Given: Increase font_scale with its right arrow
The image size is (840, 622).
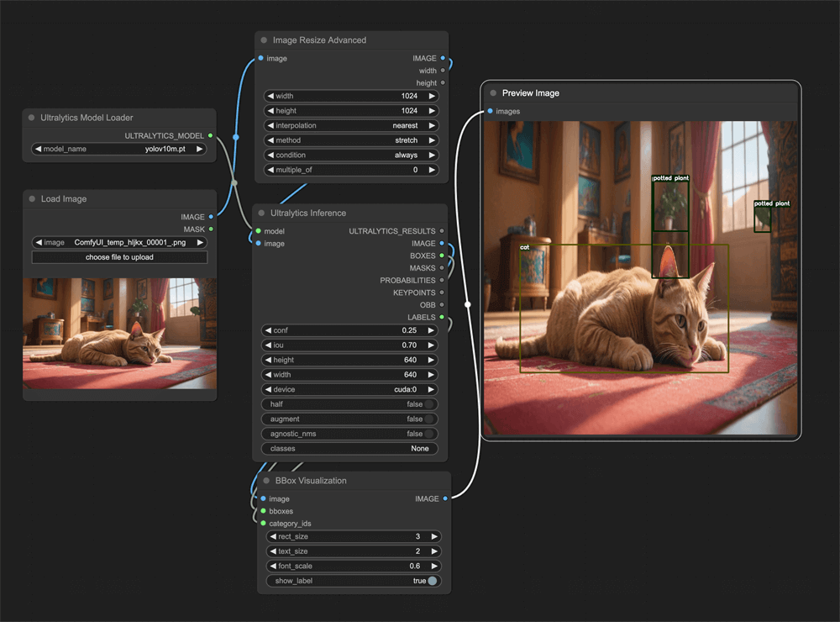Looking at the screenshot, I should [434, 566].
